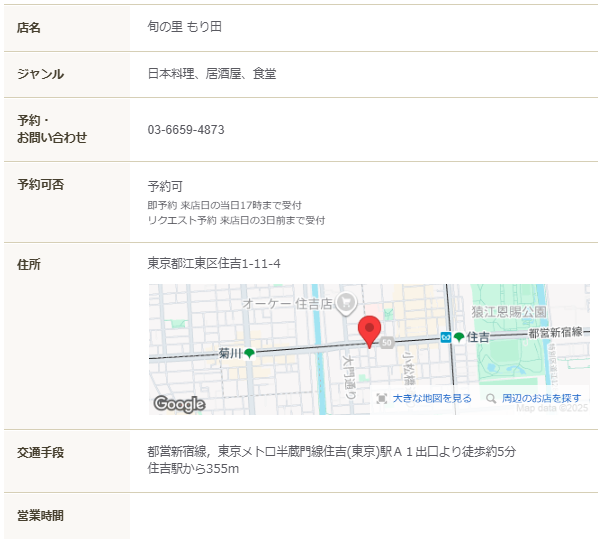Click the genre text 日本料理、居酒屋、食堂
This screenshot has width=614, height=539.
coord(212,73)
